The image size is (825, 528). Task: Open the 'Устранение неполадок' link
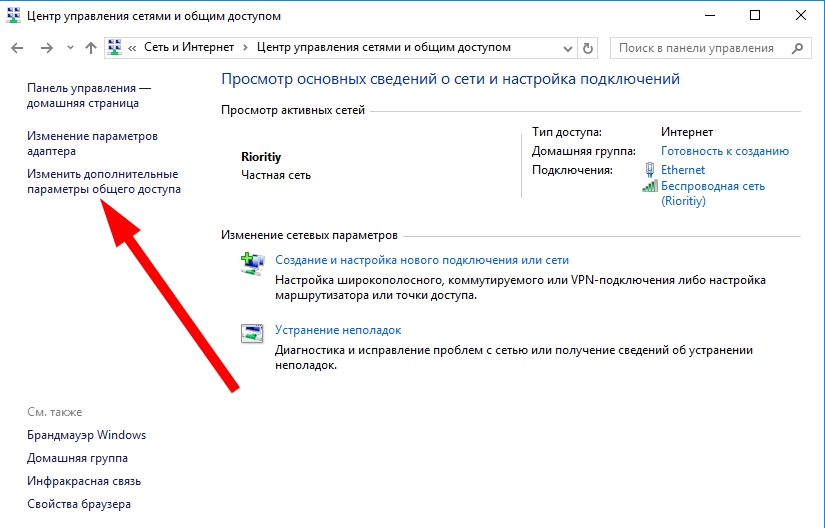tap(338, 330)
